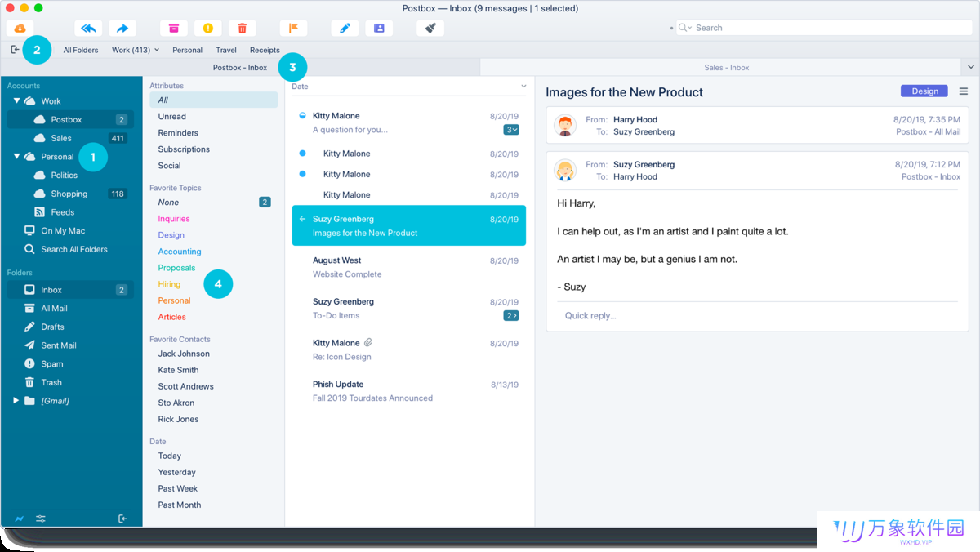Compose a new message with the pencil icon
980x552 pixels.
(345, 28)
